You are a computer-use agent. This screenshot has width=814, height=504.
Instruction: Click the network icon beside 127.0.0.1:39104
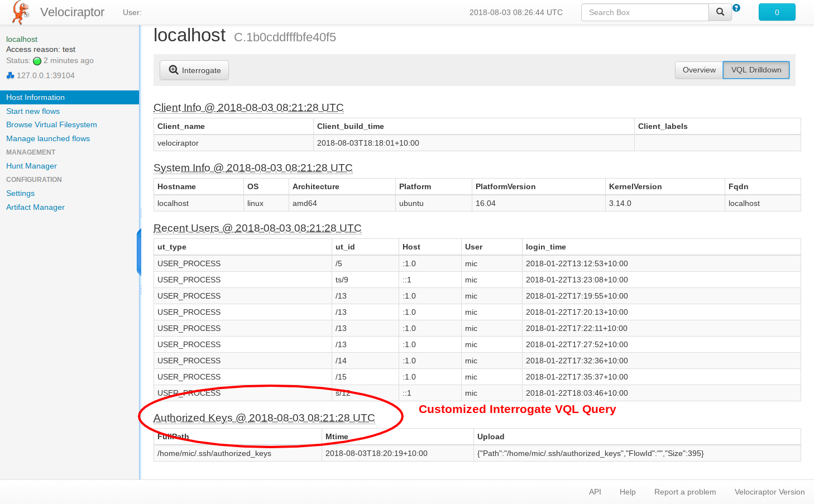pyautogui.click(x=10, y=75)
